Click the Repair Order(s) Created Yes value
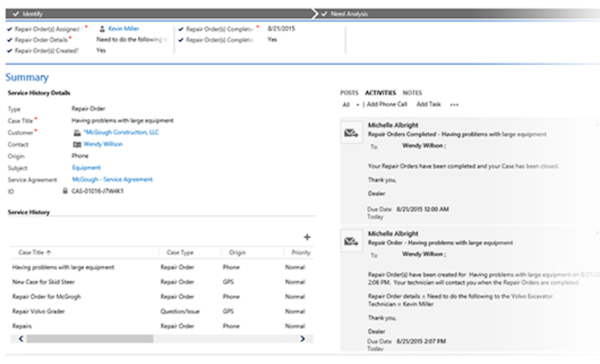This screenshot has height=364, width=600. coord(101,50)
